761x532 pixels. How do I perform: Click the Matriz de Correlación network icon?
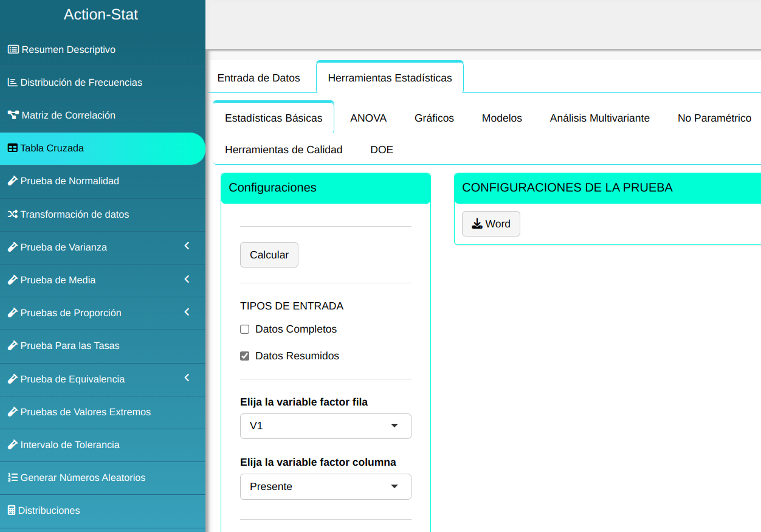point(13,115)
